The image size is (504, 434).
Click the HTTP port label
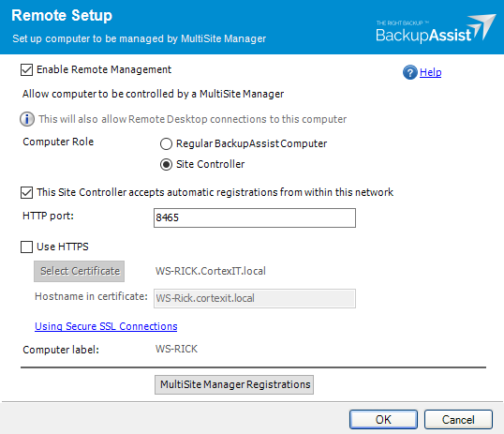pos(48,216)
